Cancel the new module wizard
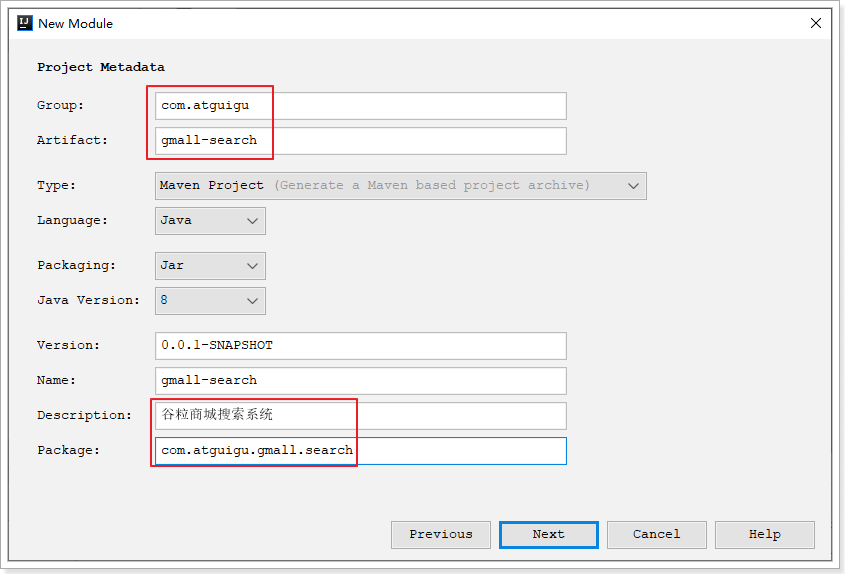The image size is (845, 574). (x=656, y=535)
